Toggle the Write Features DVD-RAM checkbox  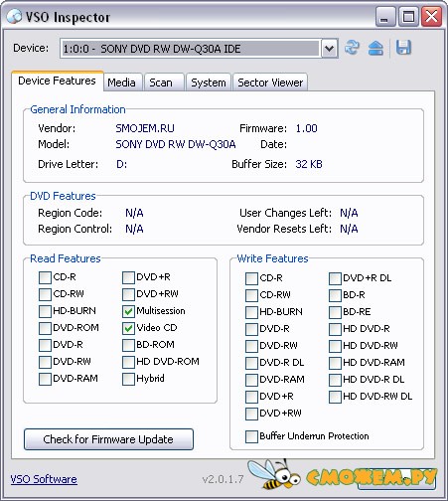(x=251, y=380)
